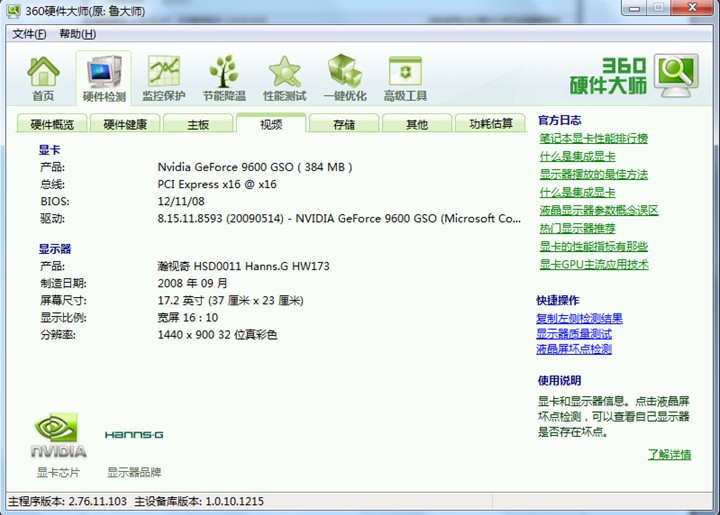
Task: Open 笔记本显卡性能排行榜 link
Action: [x=593, y=138]
